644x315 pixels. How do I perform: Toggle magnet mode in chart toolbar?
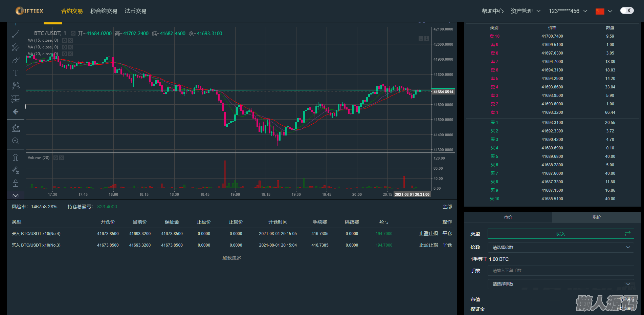click(x=16, y=157)
